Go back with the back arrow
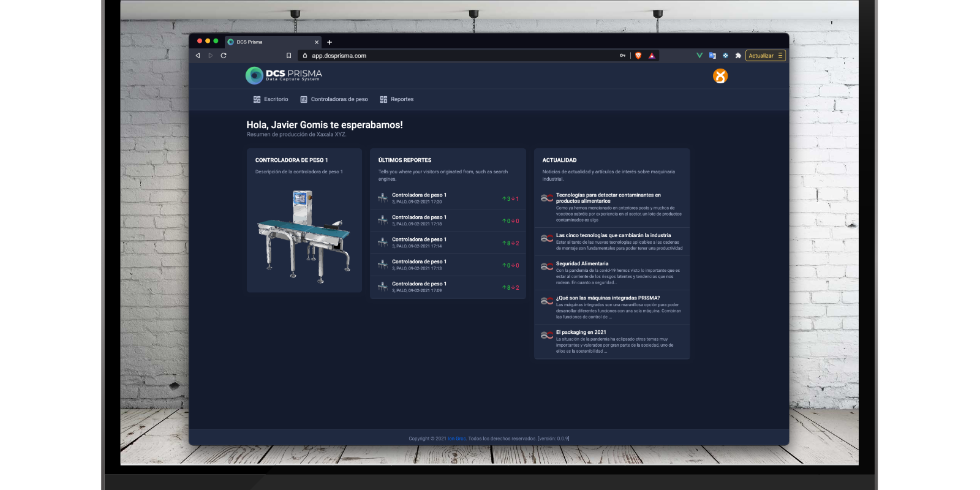The image size is (980, 490). (x=198, y=56)
